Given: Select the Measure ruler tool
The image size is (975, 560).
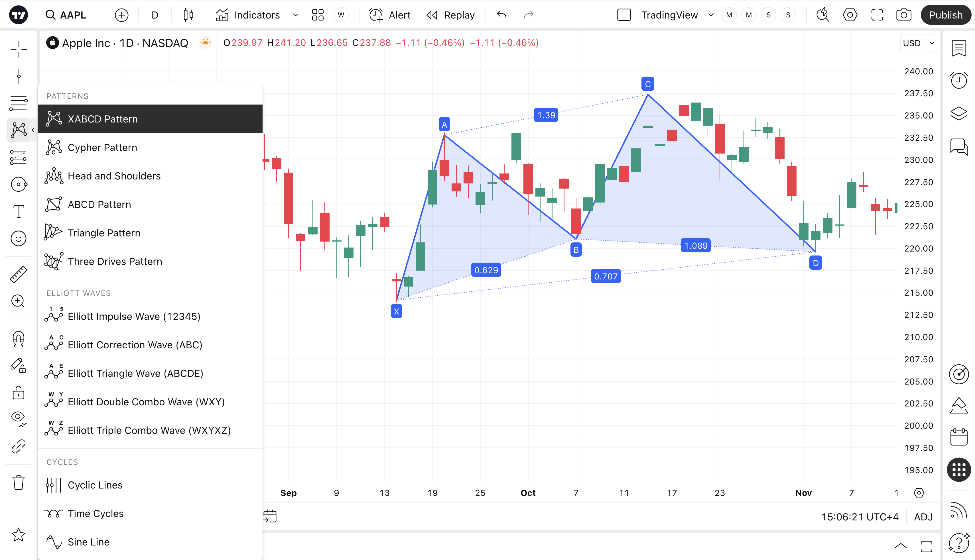Looking at the screenshot, I should click(18, 274).
